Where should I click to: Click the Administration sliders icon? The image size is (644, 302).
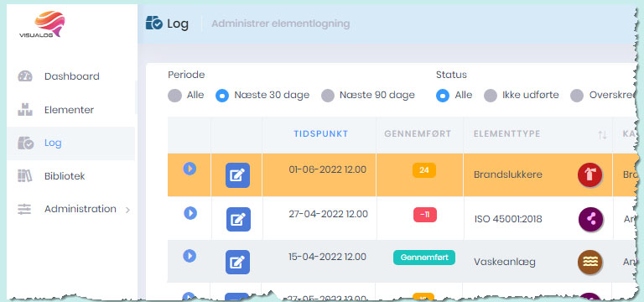coord(24,209)
